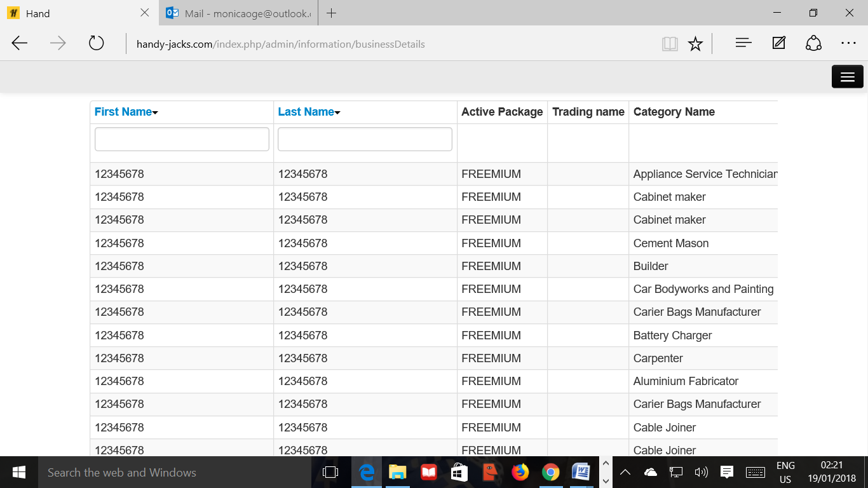868x488 pixels.
Task: Open the Edge Hub icon
Action: pyautogui.click(x=743, y=43)
